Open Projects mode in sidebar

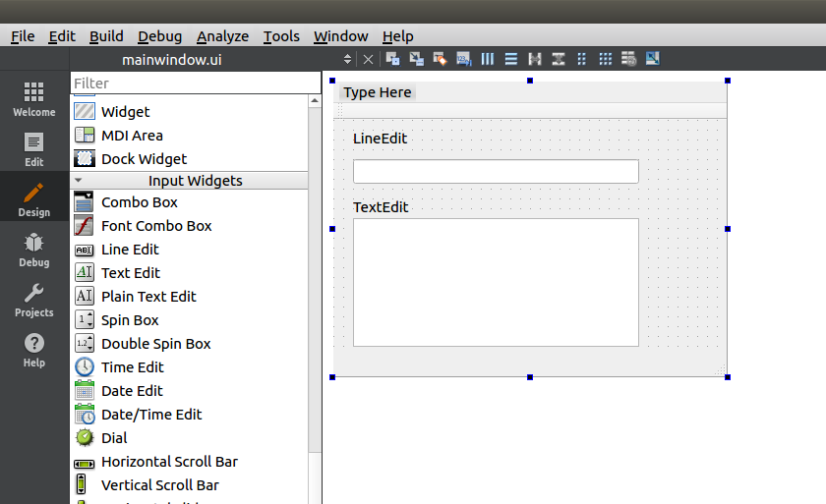[34, 301]
